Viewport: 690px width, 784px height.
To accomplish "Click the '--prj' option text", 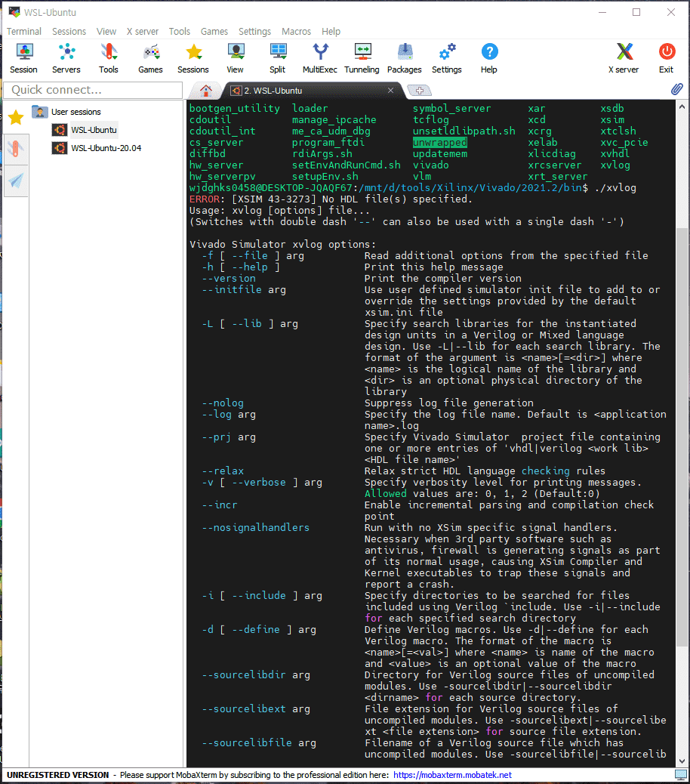I will 217,437.
